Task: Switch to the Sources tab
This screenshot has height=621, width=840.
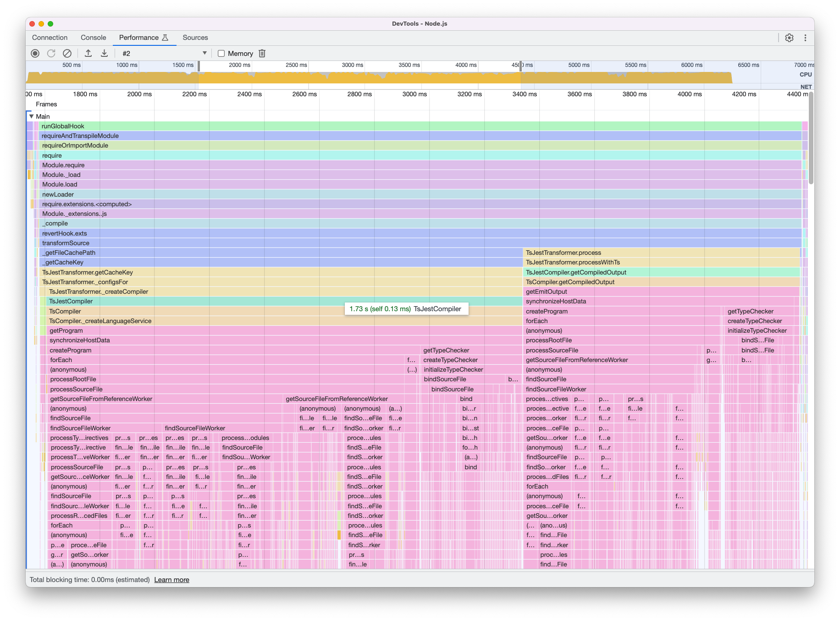Action: click(x=195, y=38)
